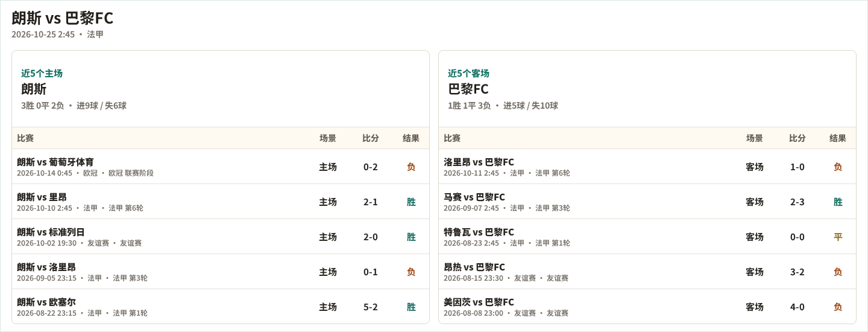Open the 朗斯 vs 欧塞尔 match row

coord(221,307)
